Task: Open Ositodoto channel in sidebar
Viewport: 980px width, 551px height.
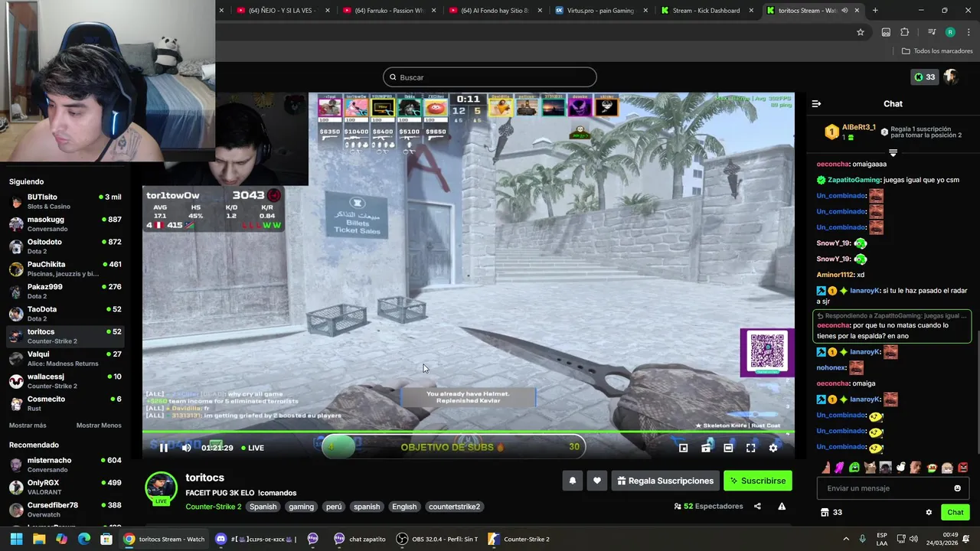Action: coord(66,246)
